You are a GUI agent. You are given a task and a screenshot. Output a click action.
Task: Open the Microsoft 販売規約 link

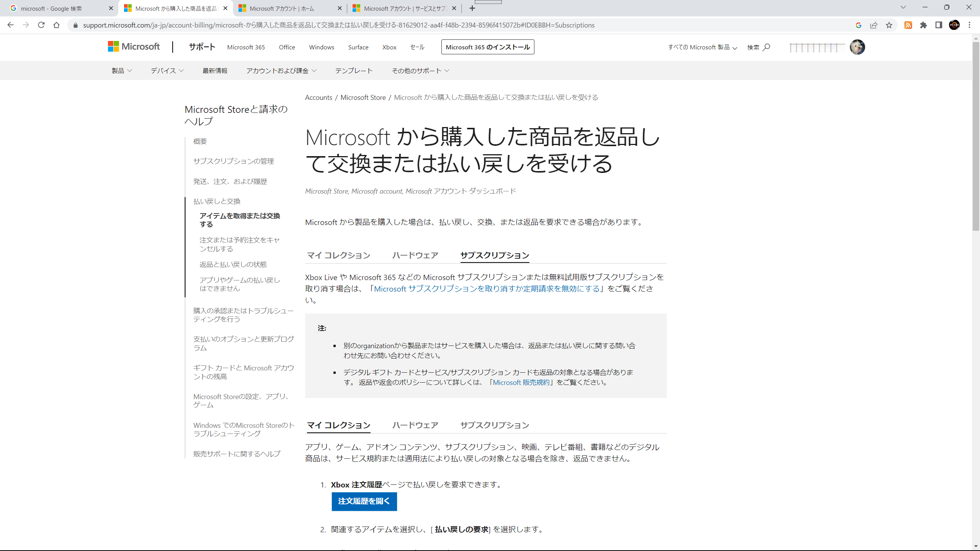click(521, 382)
